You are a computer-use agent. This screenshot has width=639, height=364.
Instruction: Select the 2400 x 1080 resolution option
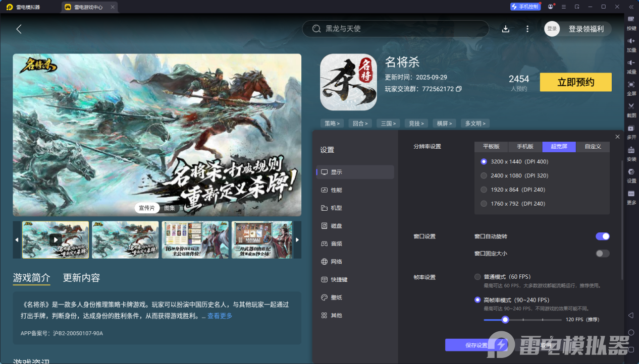[483, 175]
